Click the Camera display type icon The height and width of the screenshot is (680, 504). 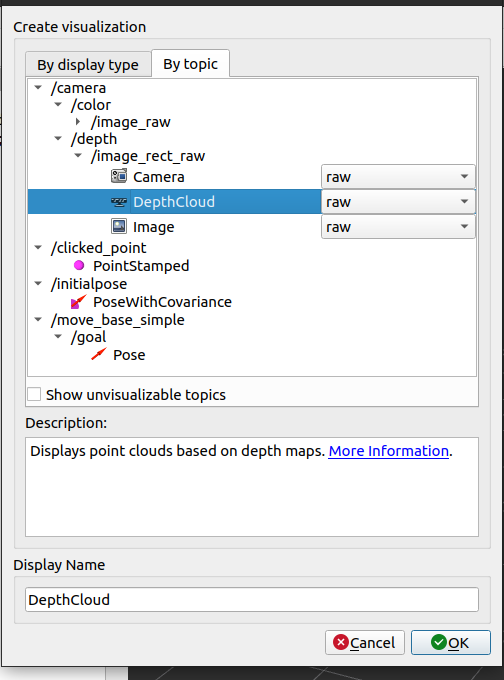119,177
